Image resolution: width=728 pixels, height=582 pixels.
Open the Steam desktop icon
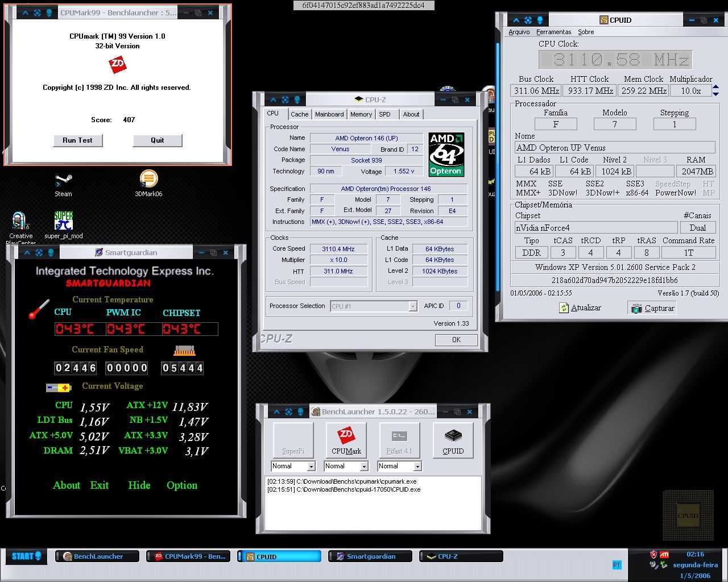pyautogui.click(x=63, y=185)
